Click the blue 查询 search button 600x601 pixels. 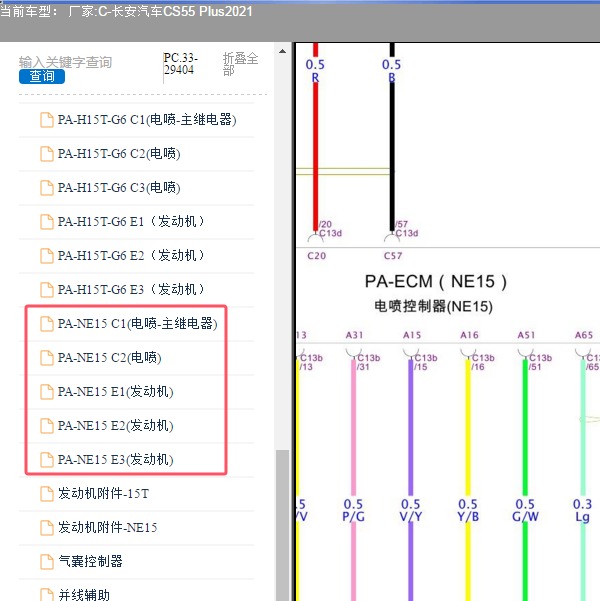click(x=42, y=76)
